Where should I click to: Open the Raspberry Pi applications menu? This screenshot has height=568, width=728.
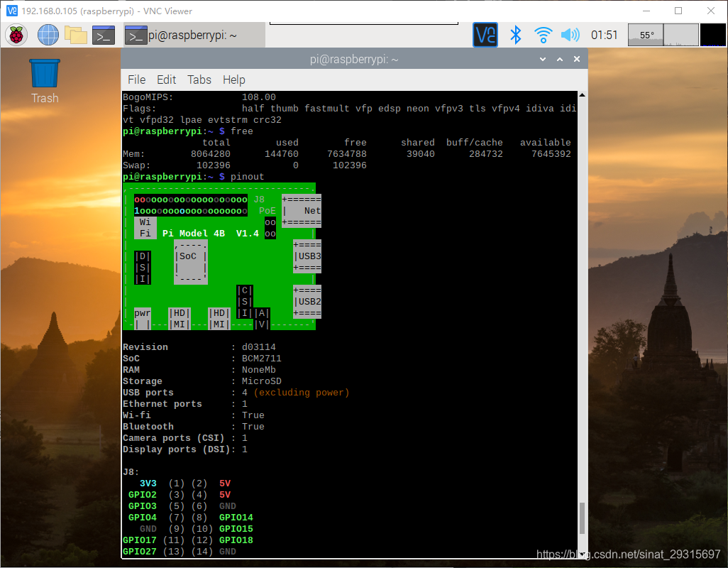coord(16,35)
